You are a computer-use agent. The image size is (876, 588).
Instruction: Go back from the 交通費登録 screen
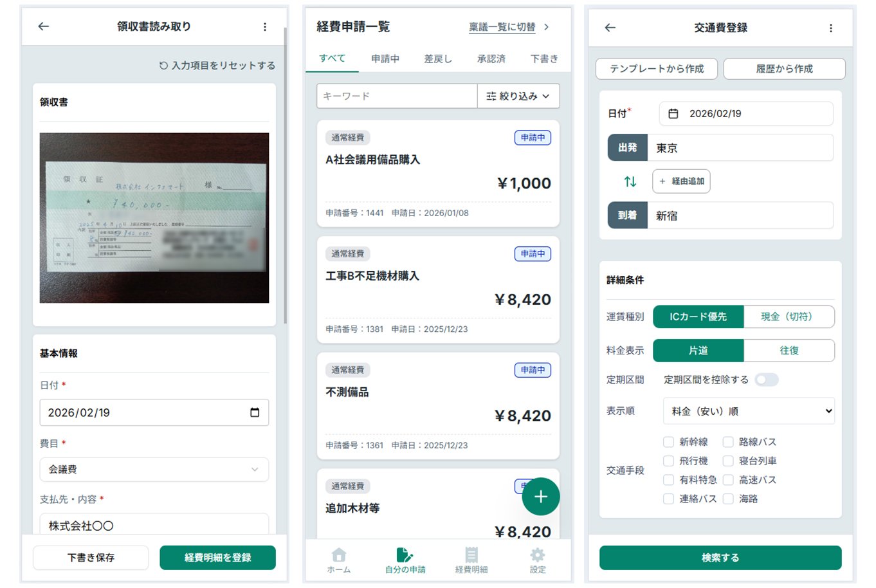(610, 28)
